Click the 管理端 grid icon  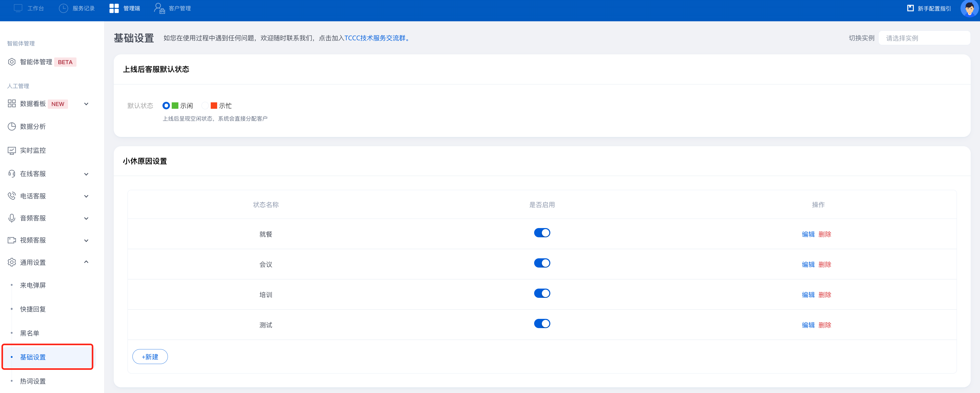114,8
